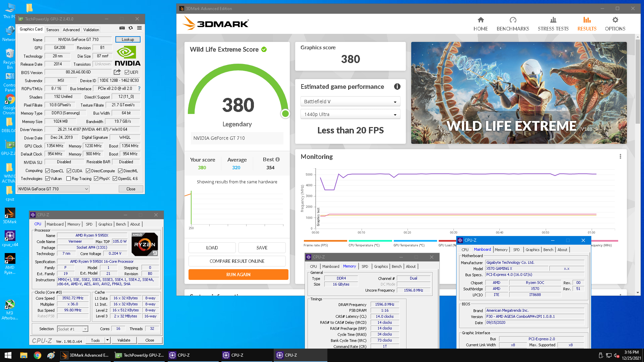Open the 1440p Ultra resolution dropdown
The width and height of the screenshot is (644, 362).
coord(350,114)
